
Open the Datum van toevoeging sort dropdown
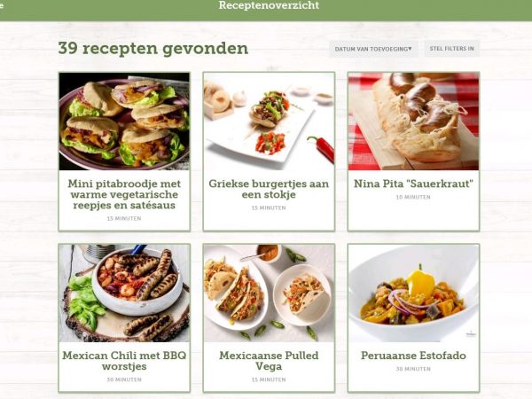(373, 49)
